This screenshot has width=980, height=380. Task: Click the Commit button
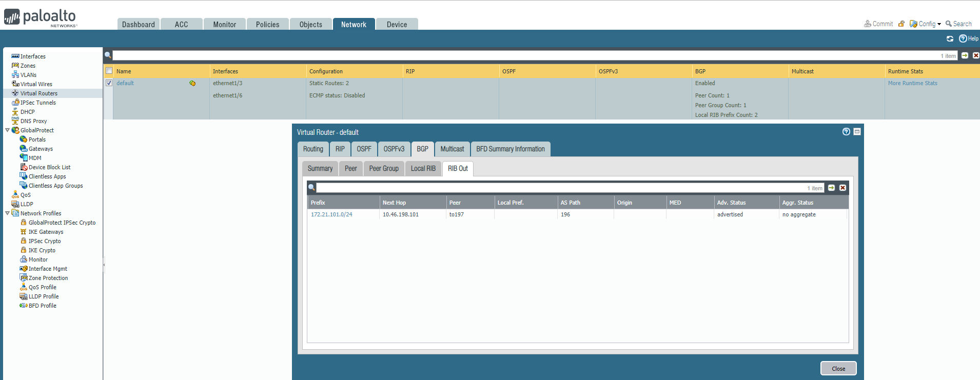pos(878,24)
